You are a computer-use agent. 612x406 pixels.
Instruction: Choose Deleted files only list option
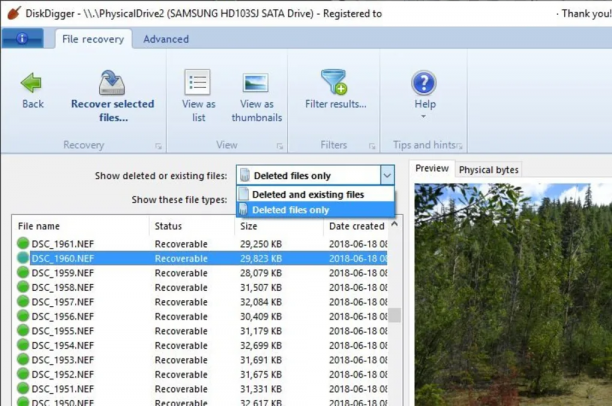pyautogui.click(x=315, y=210)
